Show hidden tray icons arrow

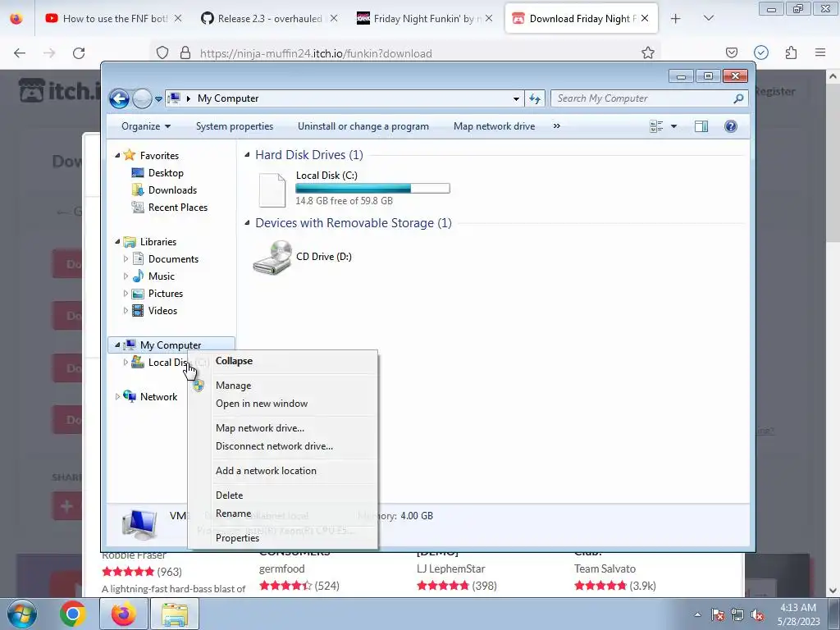pos(697,615)
